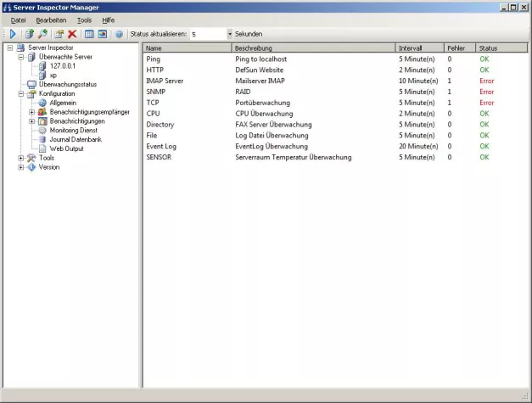Image resolution: width=532 pixels, height=403 pixels.
Task: Open the Datei menu
Action: (x=18, y=20)
